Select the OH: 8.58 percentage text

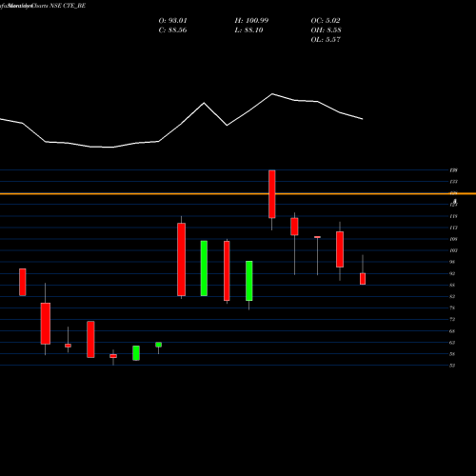[x=326, y=30]
